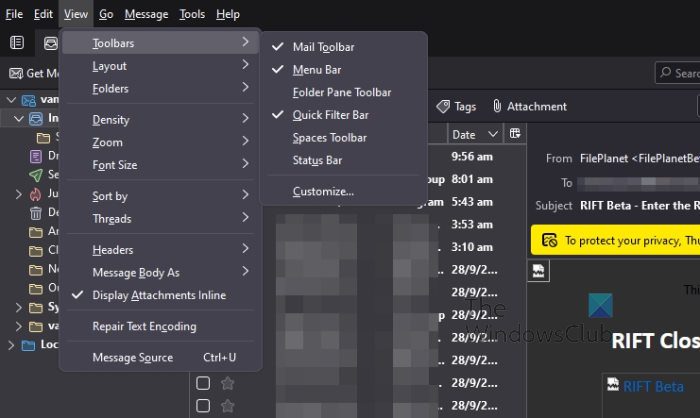Click into the Search field
Viewport: 700px width, 418px height.
click(x=678, y=73)
